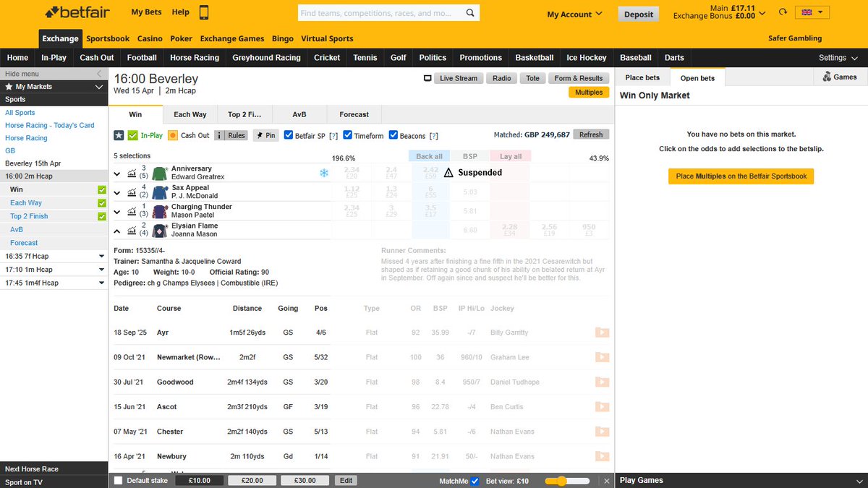Switch to the Top 2 Finish tab
This screenshot has width=868, height=488.
244,114
